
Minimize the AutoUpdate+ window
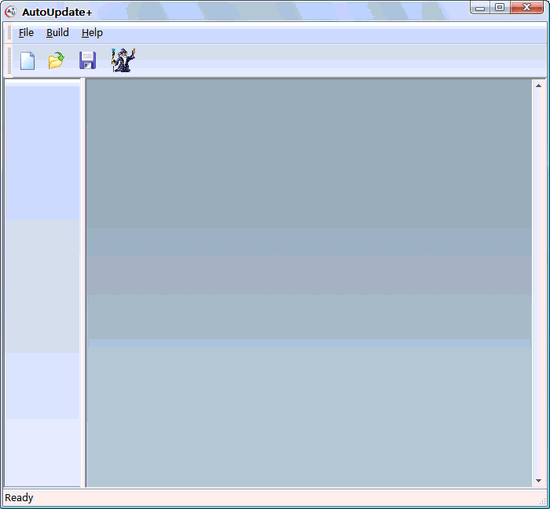click(480, 7)
